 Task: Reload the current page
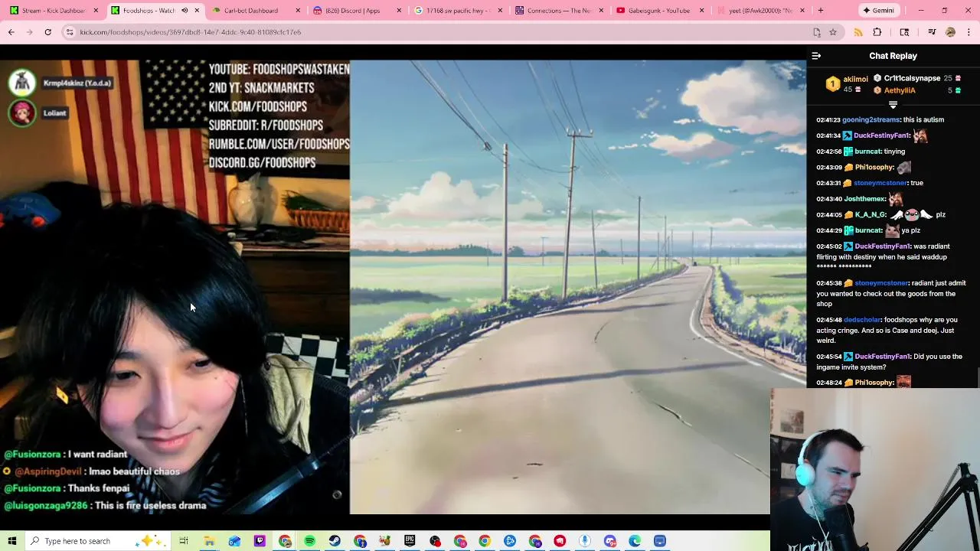coord(47,32)
